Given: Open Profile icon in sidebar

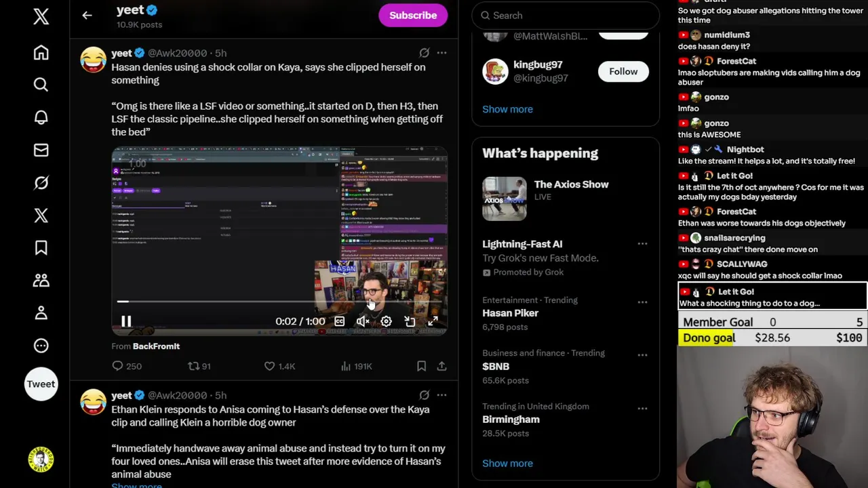Looking at the screenshot, I should click(41, 312).
